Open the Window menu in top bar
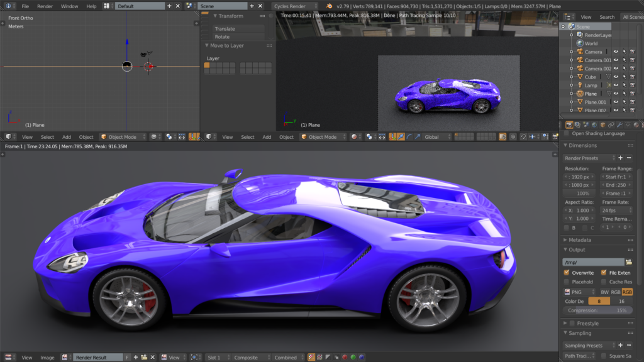The width and height of the screenshot is (644, 362). (x=69, y=6)
